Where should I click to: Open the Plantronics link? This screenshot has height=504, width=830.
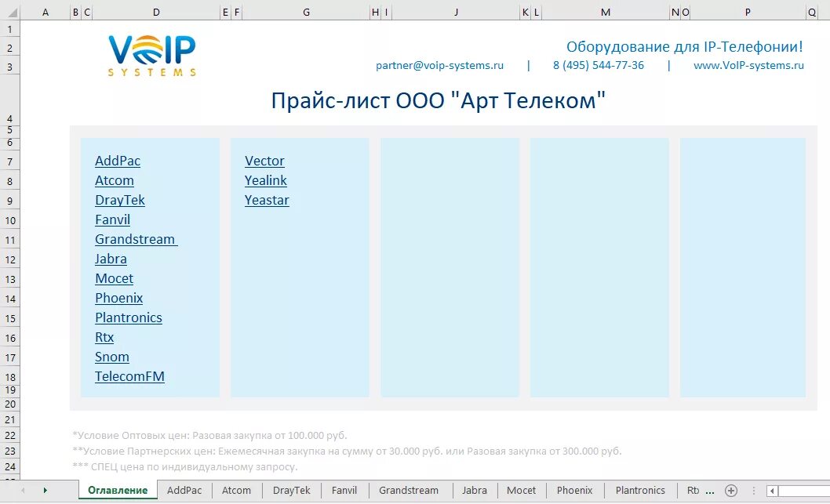point(128,317)
